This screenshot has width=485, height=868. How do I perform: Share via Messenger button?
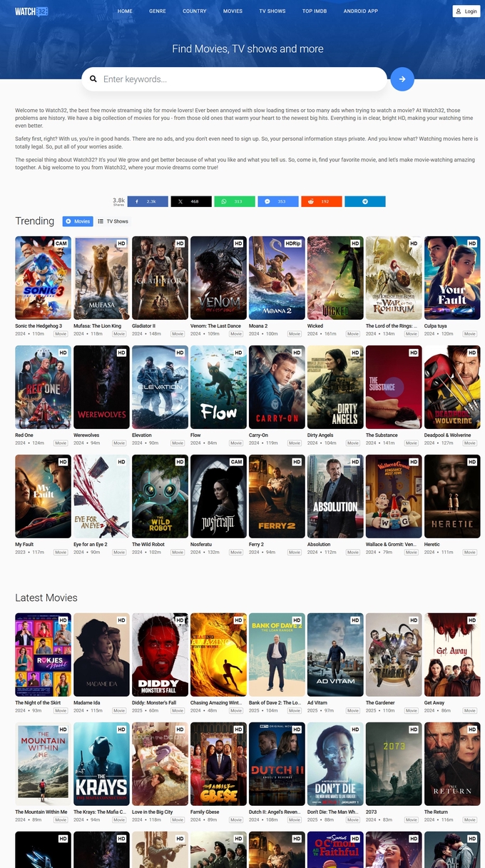click(x=278, y=201)
